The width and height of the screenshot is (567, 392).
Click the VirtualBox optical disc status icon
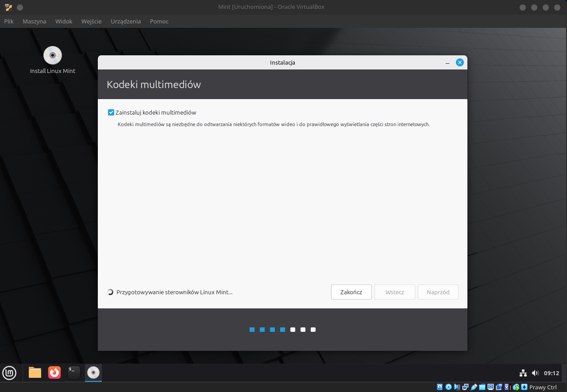[x=448, y=387]
